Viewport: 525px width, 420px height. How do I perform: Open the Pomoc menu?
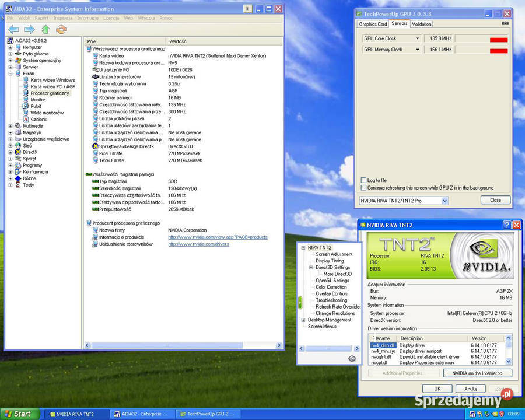coord(166,18)
